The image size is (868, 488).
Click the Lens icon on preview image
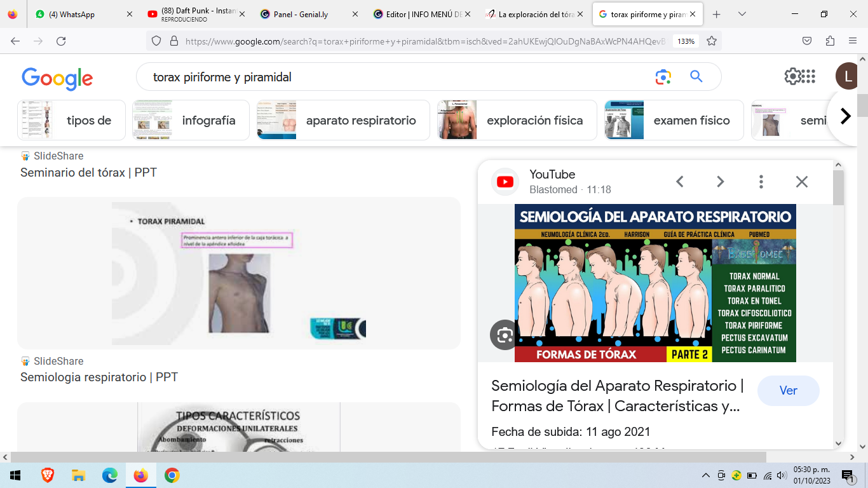click(505, 335)
